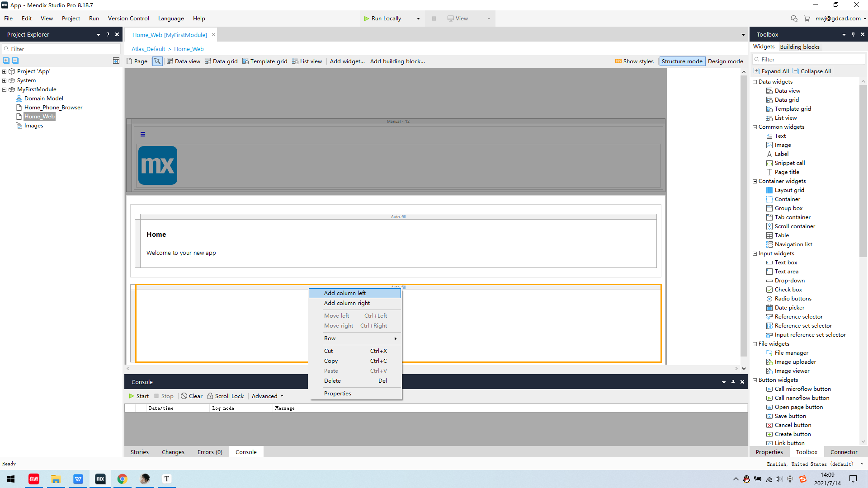Open the Run Locally dropdown arrow
Image resolution: width=868 pixels, height=488 pixels.
click(418, 19)
